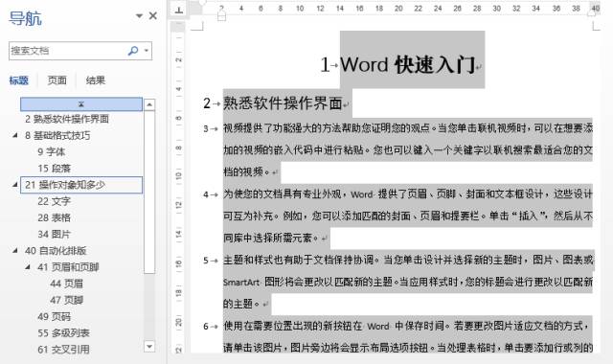Open the navigation pane options arrow

click(x=139, y=16)
